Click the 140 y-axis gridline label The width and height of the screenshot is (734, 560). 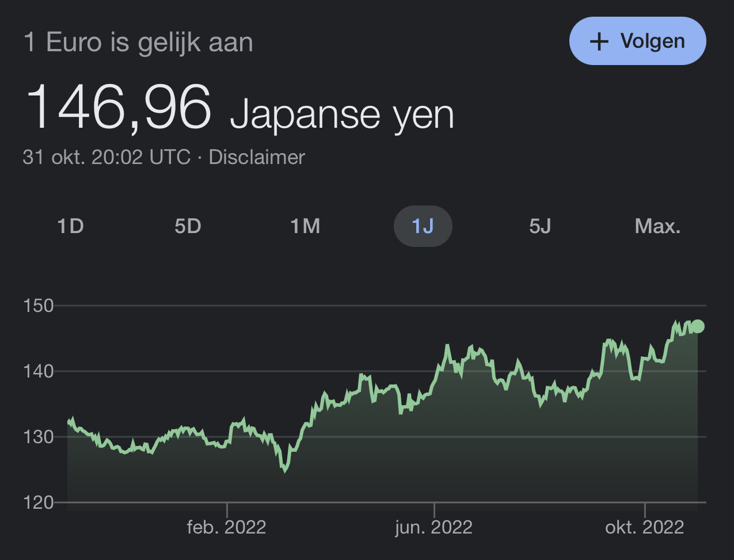click(39, 371)
